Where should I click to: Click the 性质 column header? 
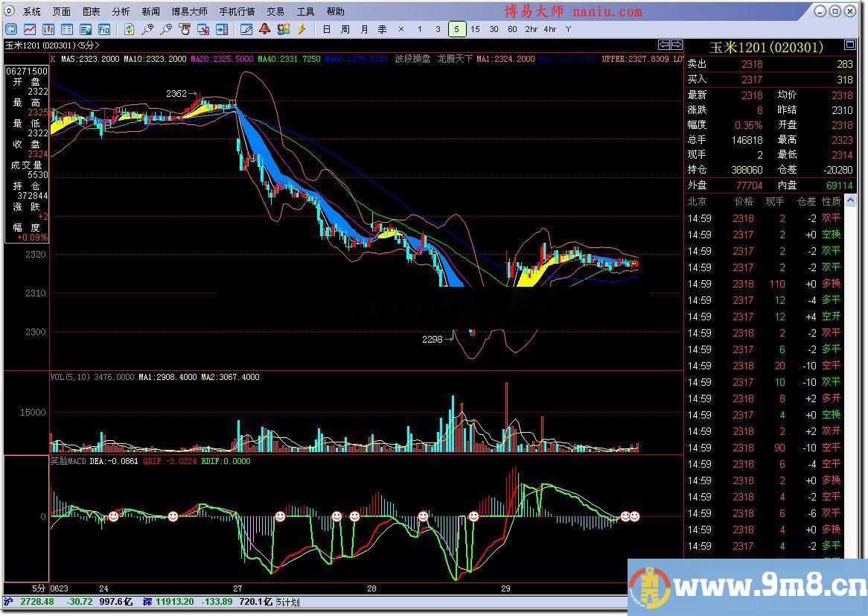tap(832, 201)
